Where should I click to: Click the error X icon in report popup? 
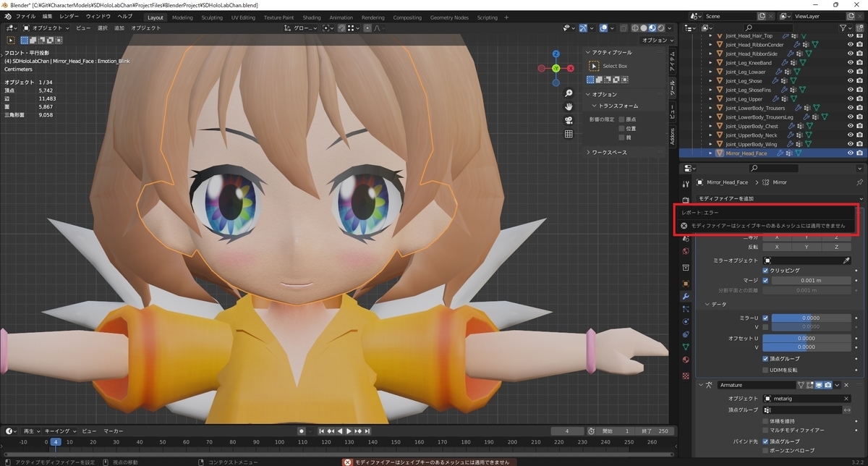tap(684, 226)
